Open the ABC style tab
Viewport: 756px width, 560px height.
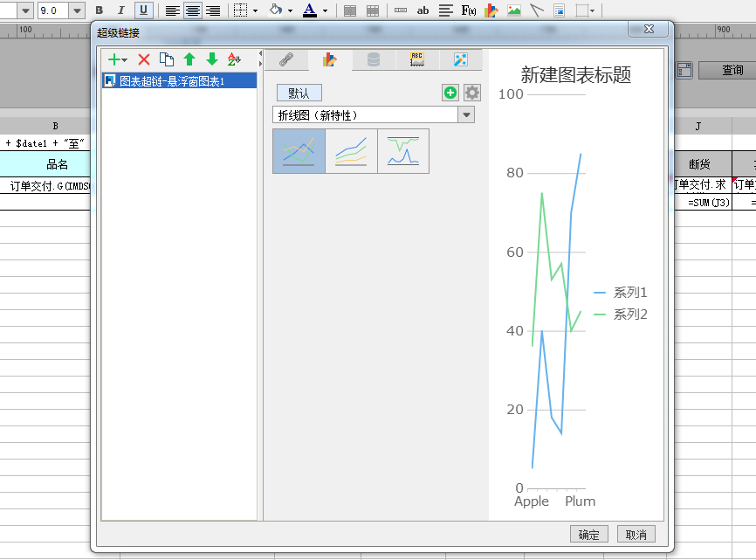pos(417,59)
